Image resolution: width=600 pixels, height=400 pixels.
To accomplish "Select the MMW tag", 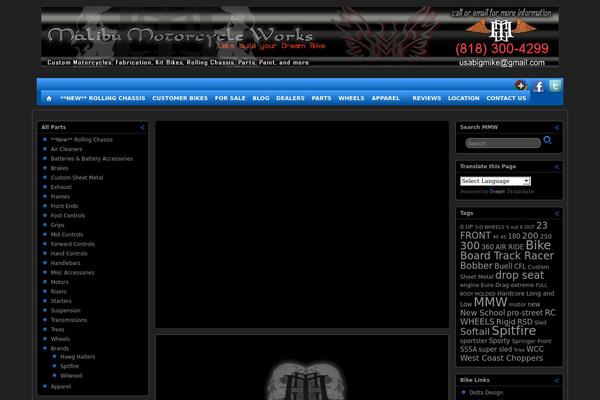I will [x=490, y=302].
